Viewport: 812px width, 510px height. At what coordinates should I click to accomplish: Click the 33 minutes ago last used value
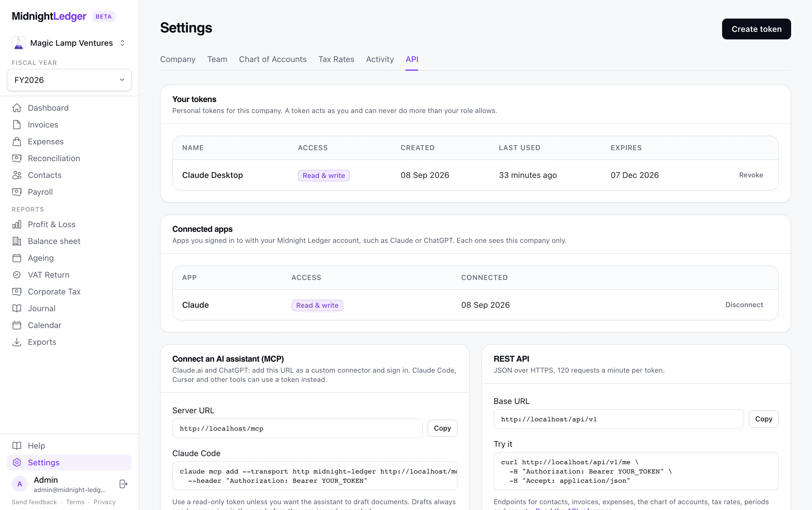528,175
